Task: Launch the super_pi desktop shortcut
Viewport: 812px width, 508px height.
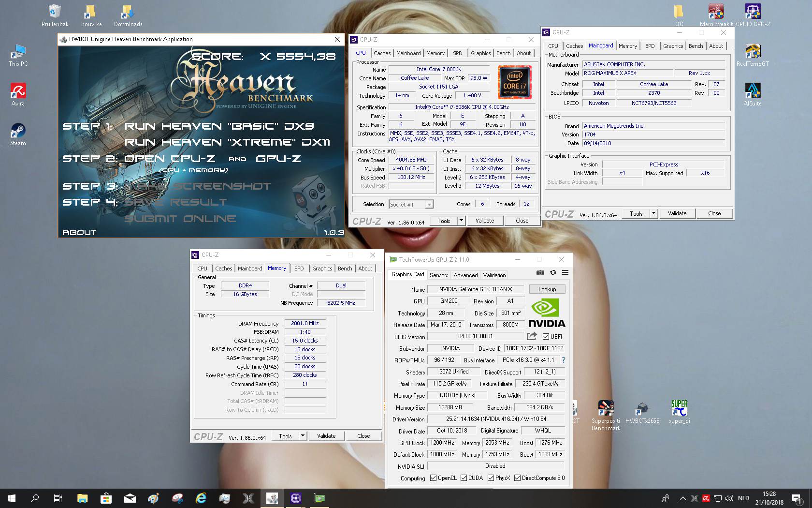Action: (x=679, y=412)
